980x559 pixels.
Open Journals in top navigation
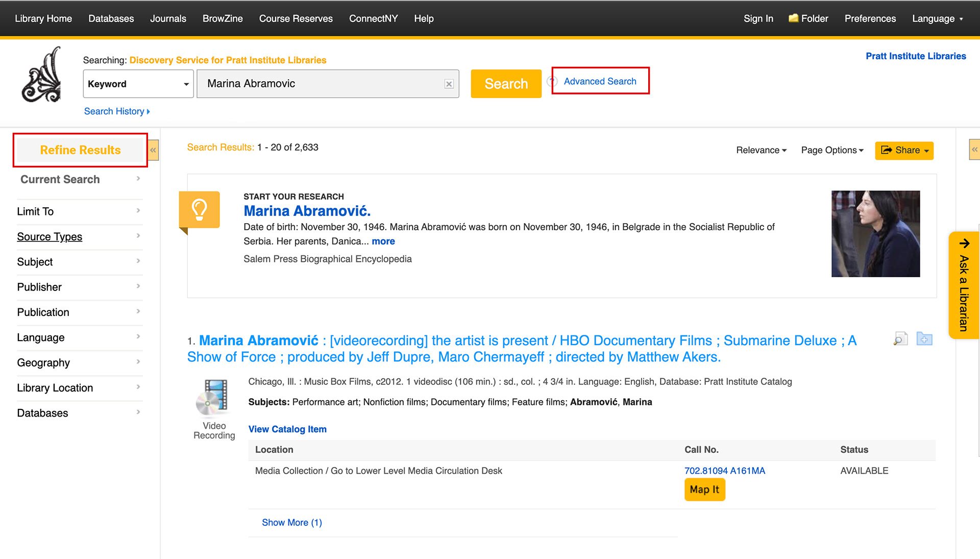168,18
